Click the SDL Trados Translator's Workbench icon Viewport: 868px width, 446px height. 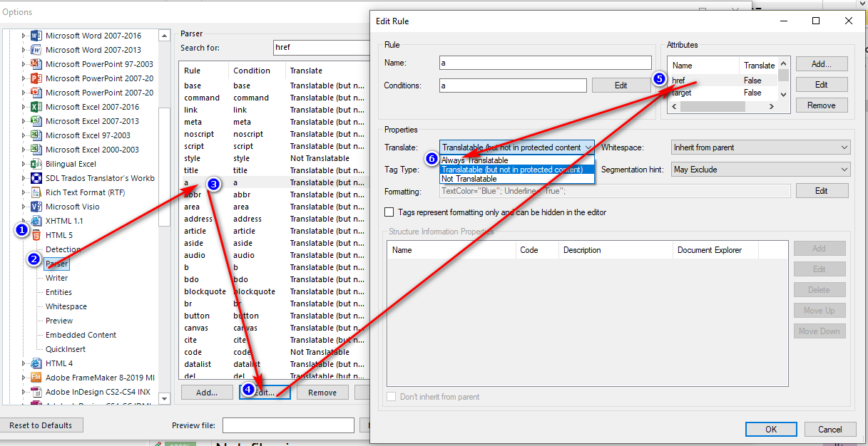coord(36,178)
